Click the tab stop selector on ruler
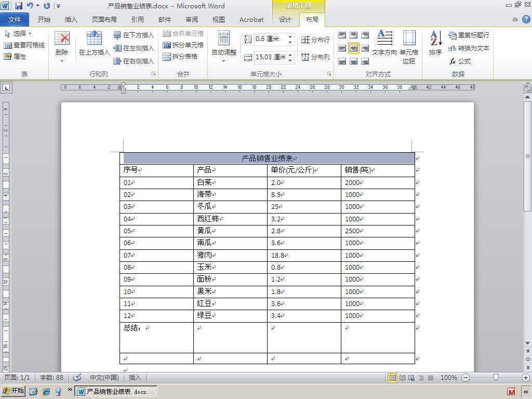The height and width of the screenshot is (399, 532). (6, 88)
